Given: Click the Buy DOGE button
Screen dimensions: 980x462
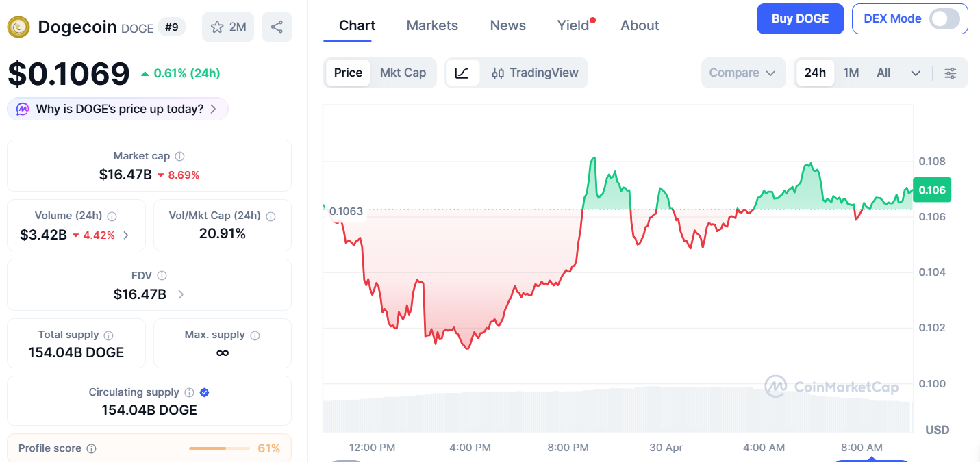Looking at the screenshot, I should pos(800,18).
